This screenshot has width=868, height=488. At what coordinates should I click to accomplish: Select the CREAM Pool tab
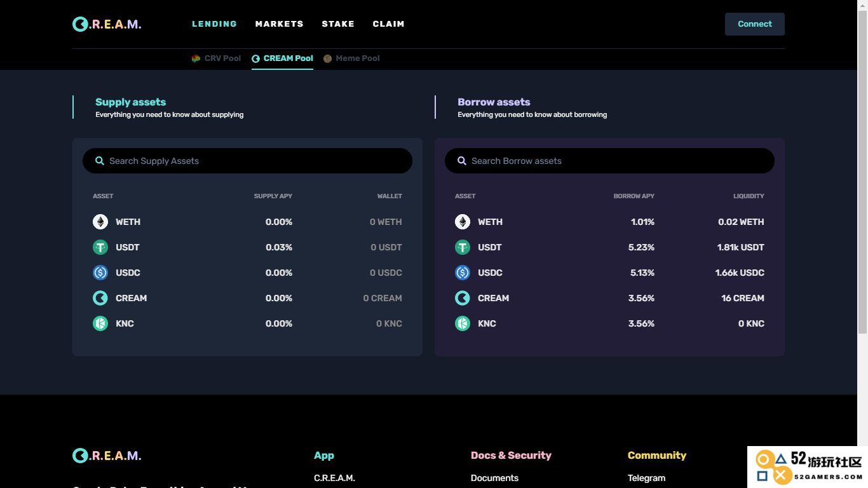click(282, 58)
